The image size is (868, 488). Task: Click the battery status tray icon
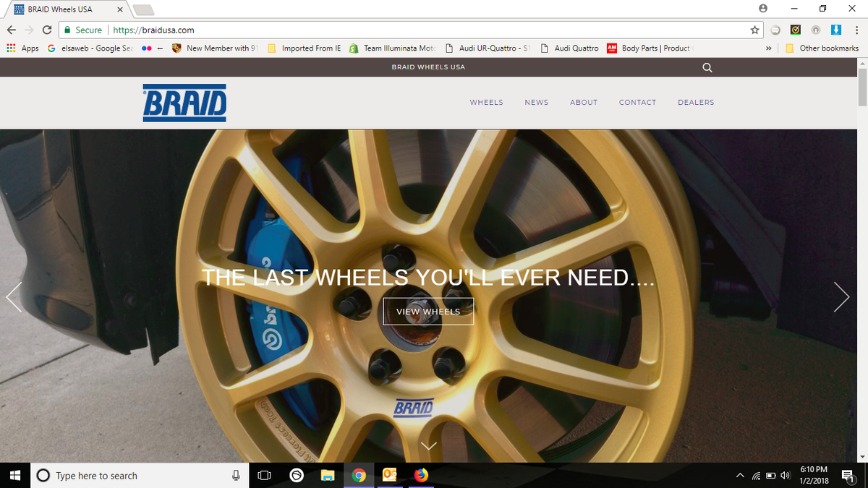(x=770, y=476)
